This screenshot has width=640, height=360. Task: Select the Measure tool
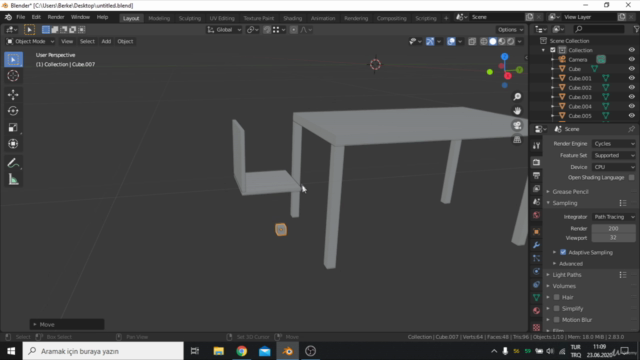click(x=13, y=180)
